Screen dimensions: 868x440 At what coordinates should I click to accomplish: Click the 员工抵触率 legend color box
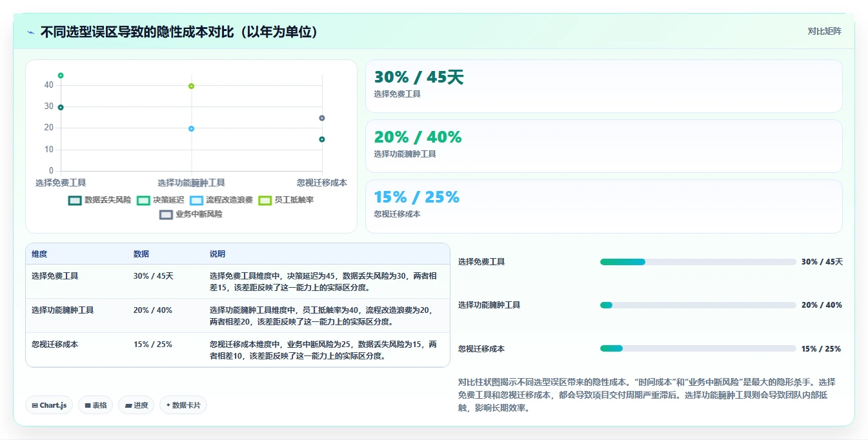[265, 201]
